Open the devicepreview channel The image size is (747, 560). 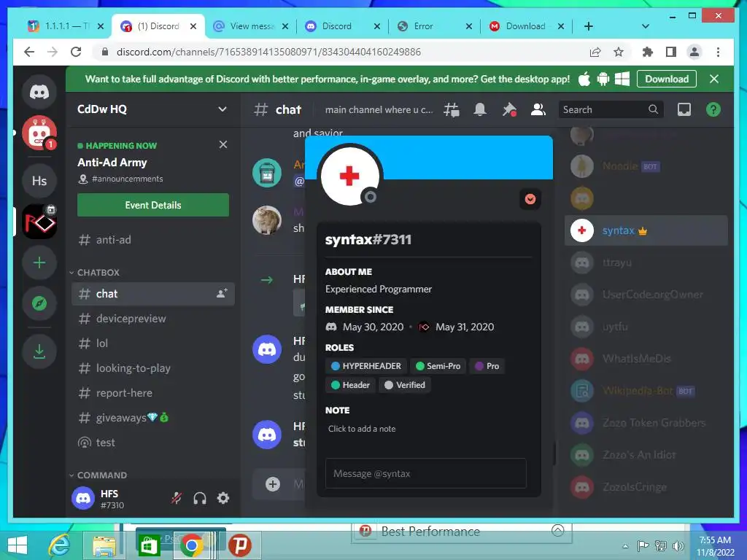152,319
